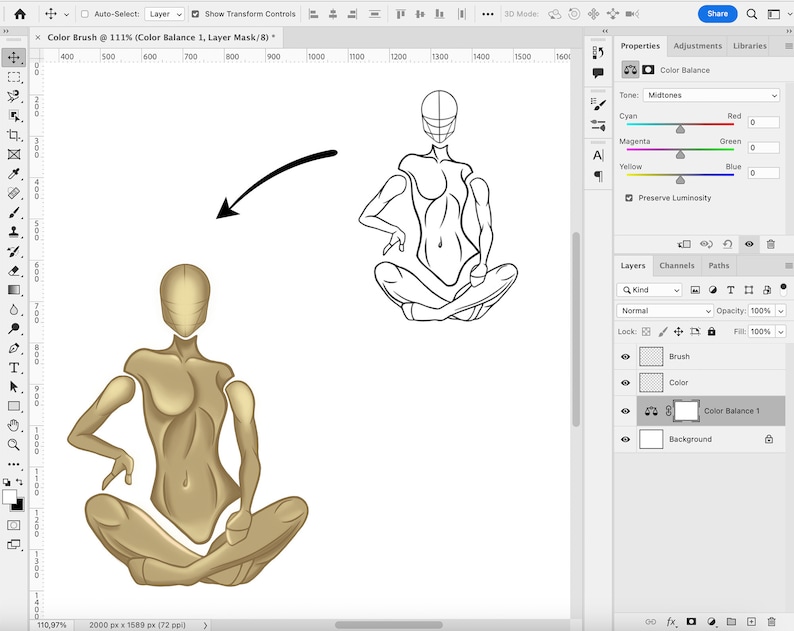Screen dimensions: 794x631
Task: Select the Clone Stamp tool
Action: (x=14, y=232)
